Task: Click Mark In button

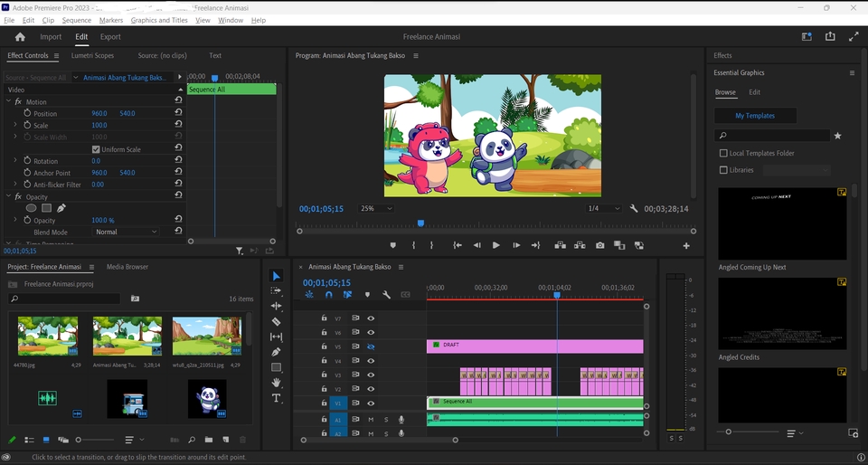Action: click(413, 245)
